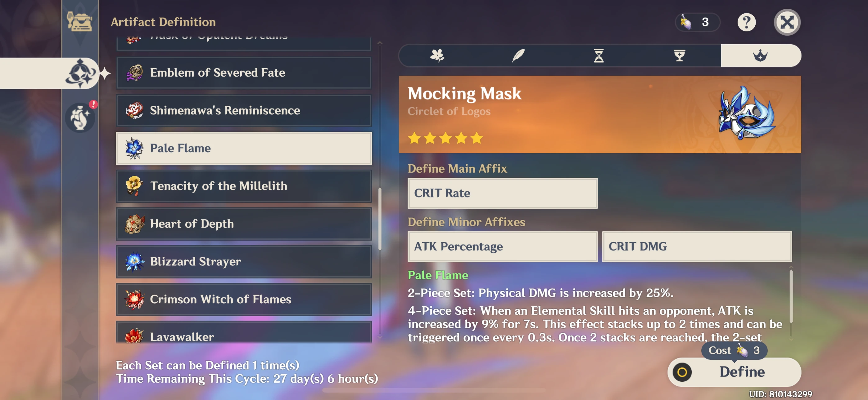868x400 pixels.
Task: Click the Sanctifying Elixir currency counter
Action: click(697, 22)
